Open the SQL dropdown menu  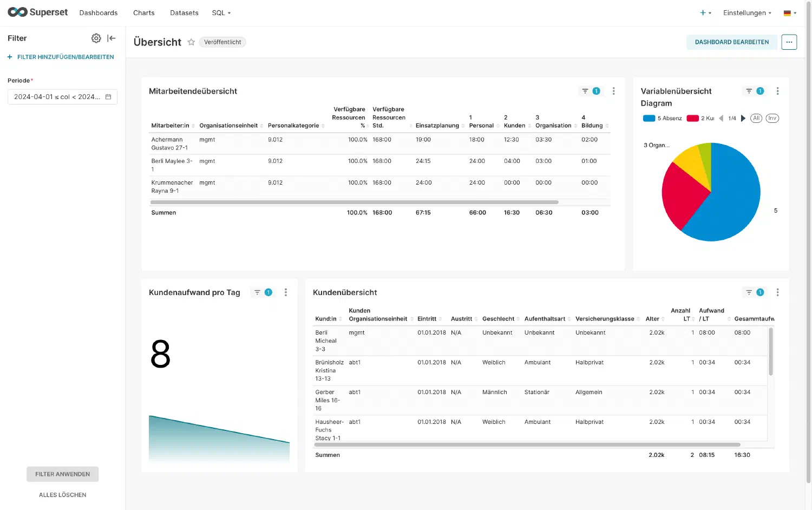point(221,12)
